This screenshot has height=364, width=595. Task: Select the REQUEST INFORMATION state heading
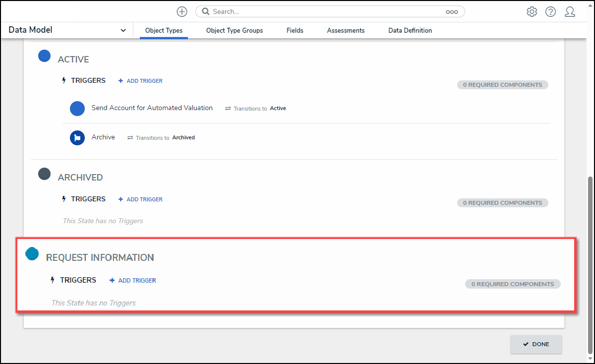point(100,257)
